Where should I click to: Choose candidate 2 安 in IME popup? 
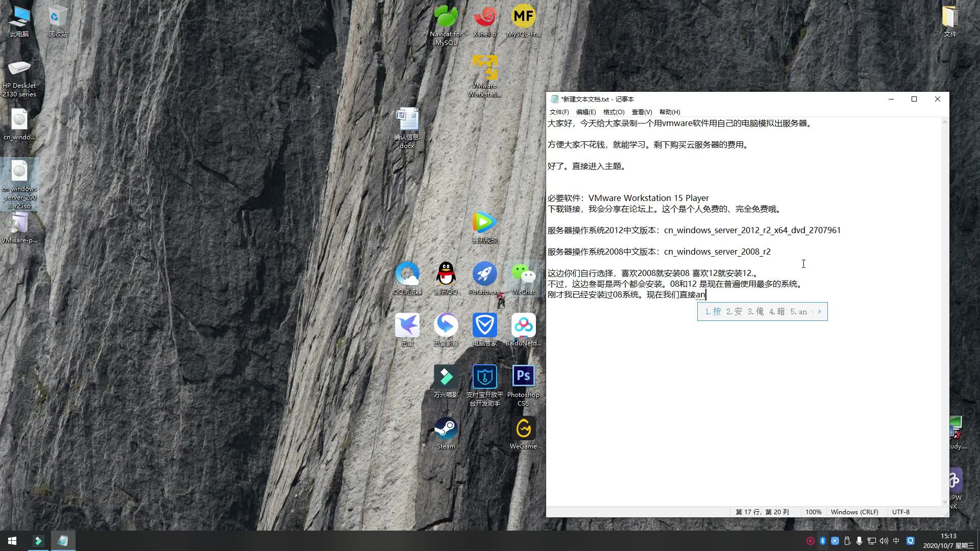tap(734, 312)
